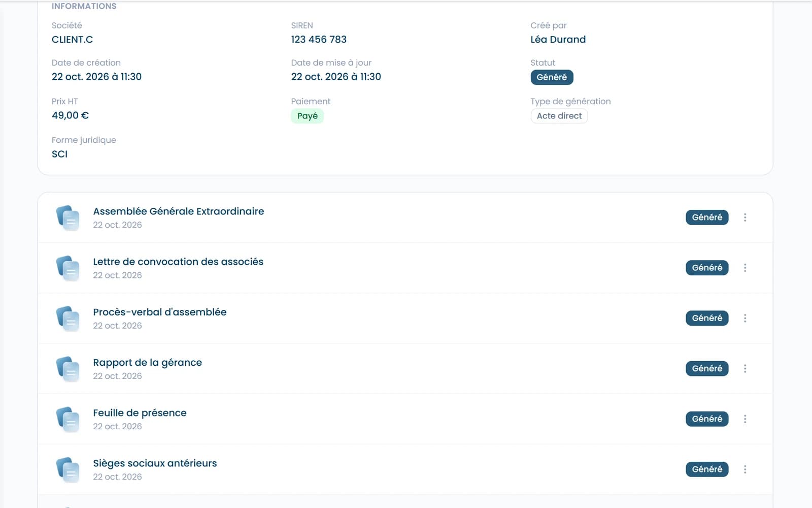Viewport: 812px width, 508px height.
Task: Click the Généré badge on Assemblée Générale Extraordinaire
Action: point(707,217)
